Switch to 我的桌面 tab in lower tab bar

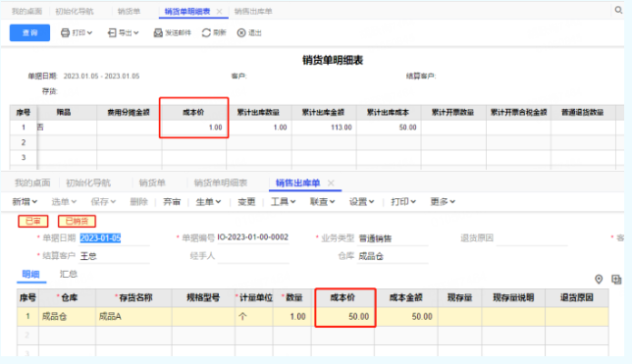[x=32, y=183]
